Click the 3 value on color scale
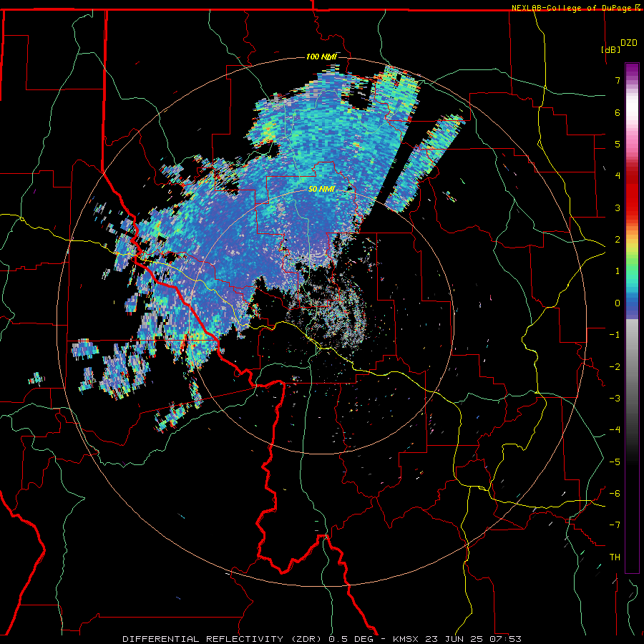The width and height of the screenshot is (644, 644). (x=618, y=208)
